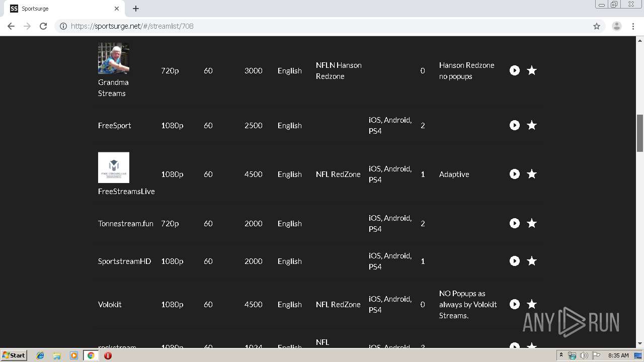Open the Grandma Streams avatar thumbnail
The image size is (644, 362).
coord(114,58)
